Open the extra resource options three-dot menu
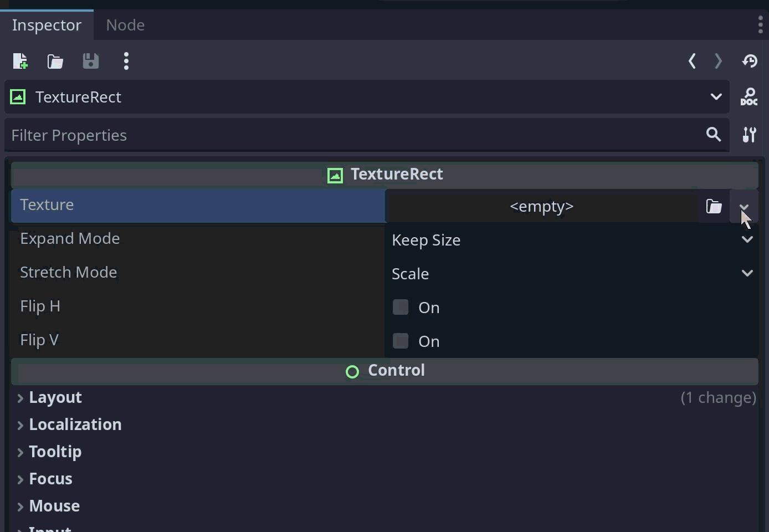Screen dimensions: 769x532 [126, 61]
